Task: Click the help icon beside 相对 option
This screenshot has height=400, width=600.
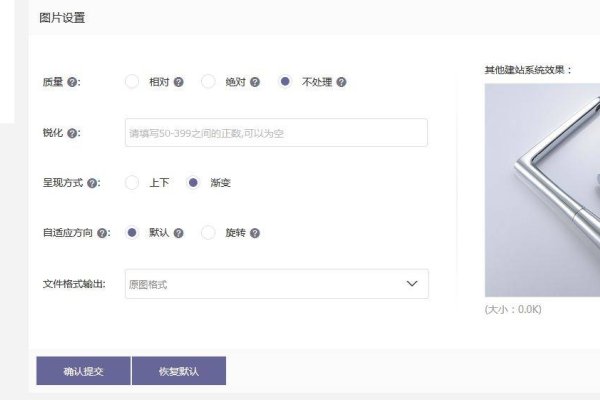Action: pyautogui.click(x=178, y=82)
